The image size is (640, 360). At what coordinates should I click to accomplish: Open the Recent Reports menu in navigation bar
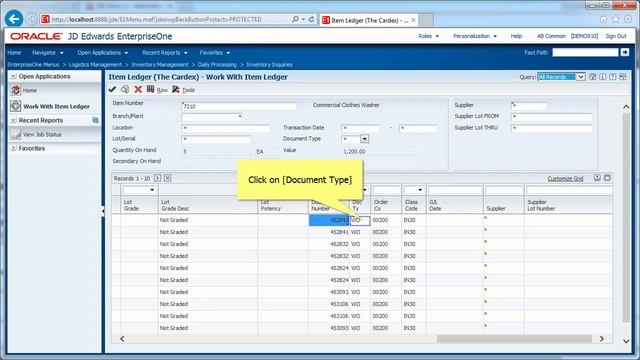[x=164, y=53]
